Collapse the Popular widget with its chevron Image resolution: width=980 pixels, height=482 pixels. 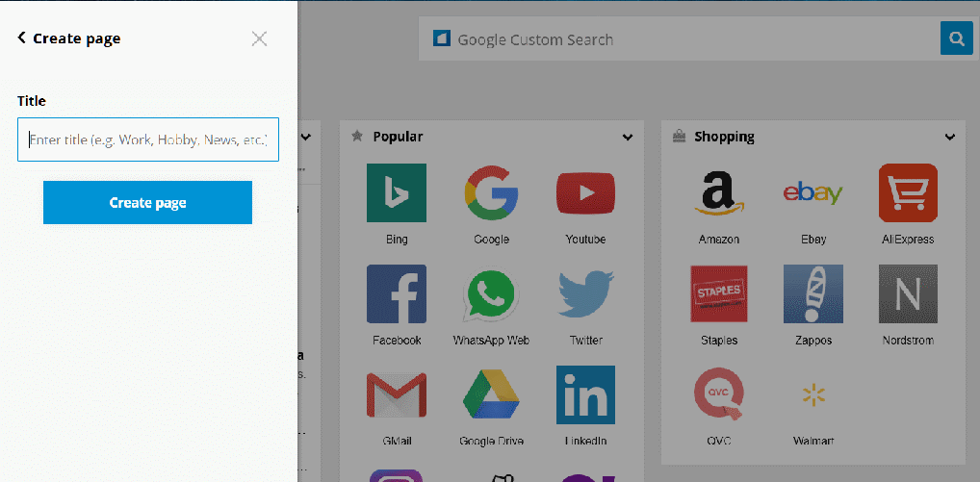pyautogui.click(x=628, y=138)
